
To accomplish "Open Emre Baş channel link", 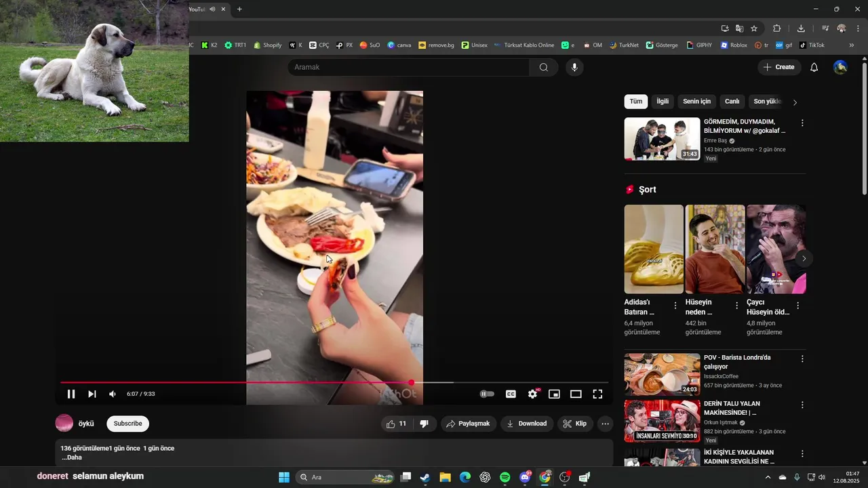I will [x=715, y=140].
